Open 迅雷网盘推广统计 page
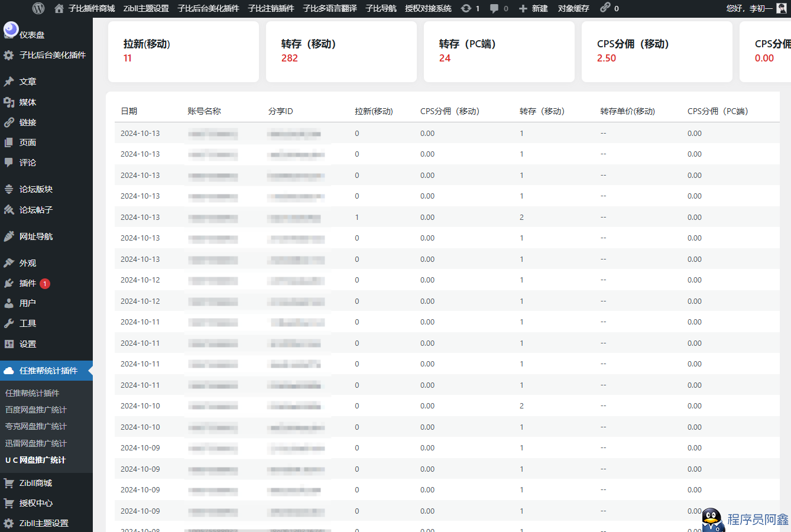The width and height of the screenshot is (791, 532). [x=36, y=443]
